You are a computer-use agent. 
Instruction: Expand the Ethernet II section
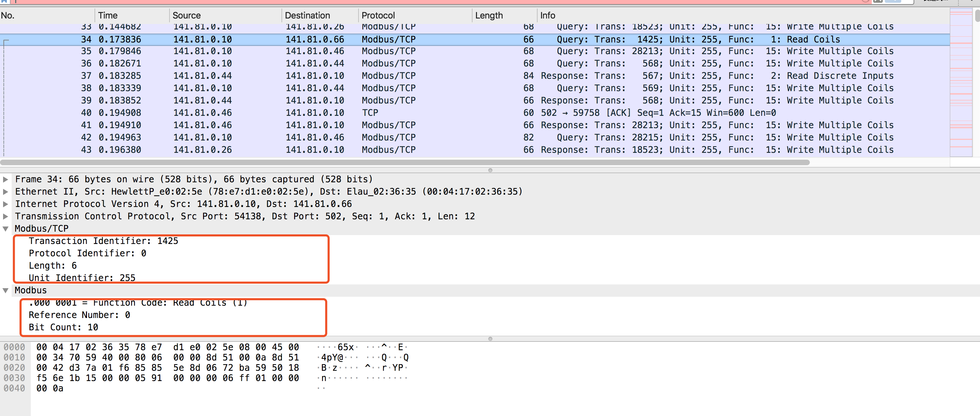coord(6,192)
